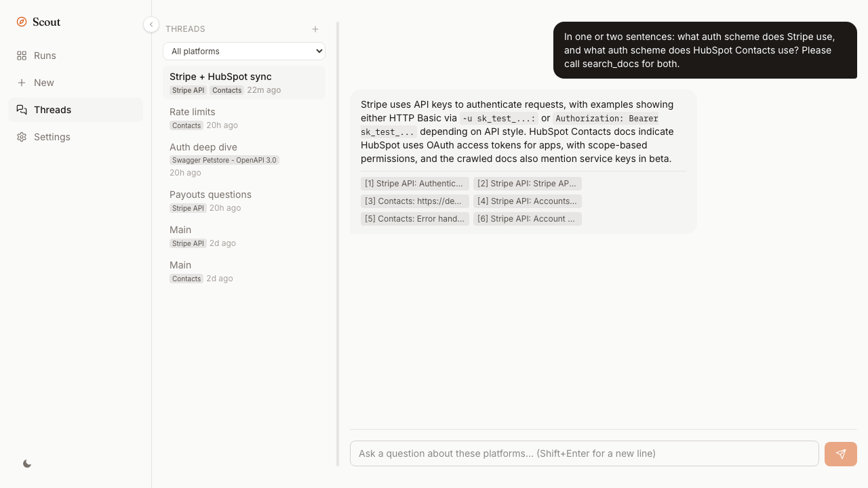Screen dimensions: 868x488
Task: Click the Scout compass logo icon
Action: pos(22,22)
